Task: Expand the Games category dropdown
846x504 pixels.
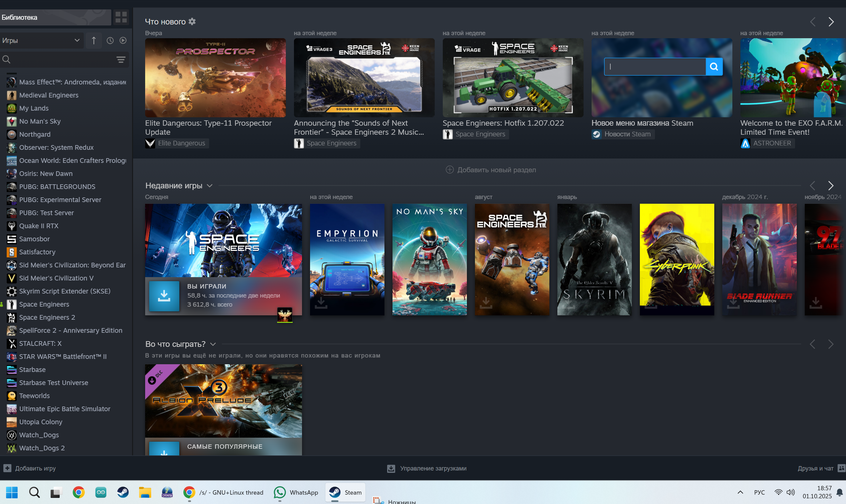Action: coord(41,41)
